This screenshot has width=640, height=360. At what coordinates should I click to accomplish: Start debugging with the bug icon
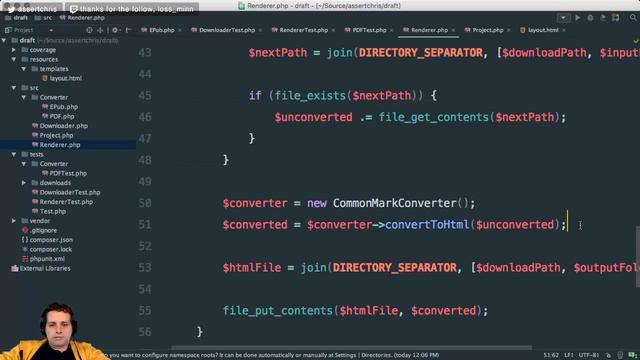tap(590, 18)
